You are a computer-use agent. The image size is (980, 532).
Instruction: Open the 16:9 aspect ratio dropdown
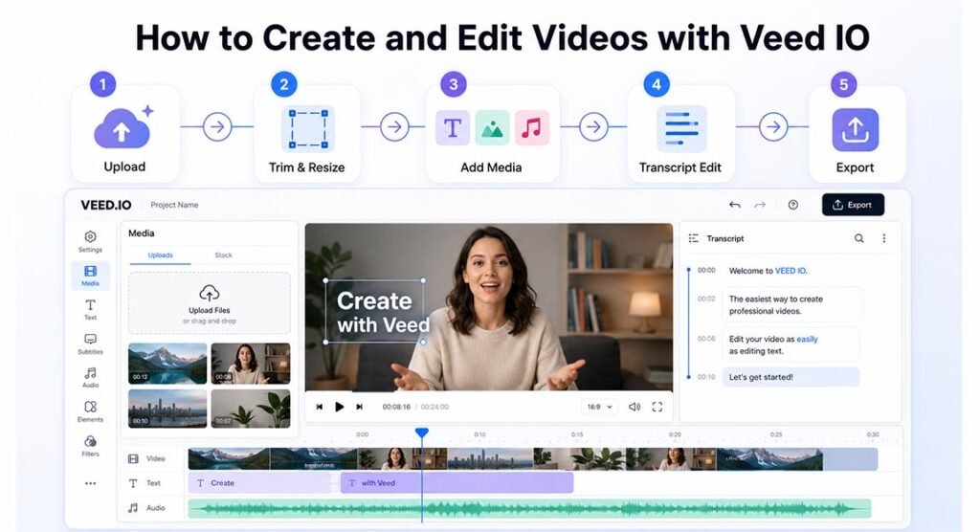pos(599,407)
